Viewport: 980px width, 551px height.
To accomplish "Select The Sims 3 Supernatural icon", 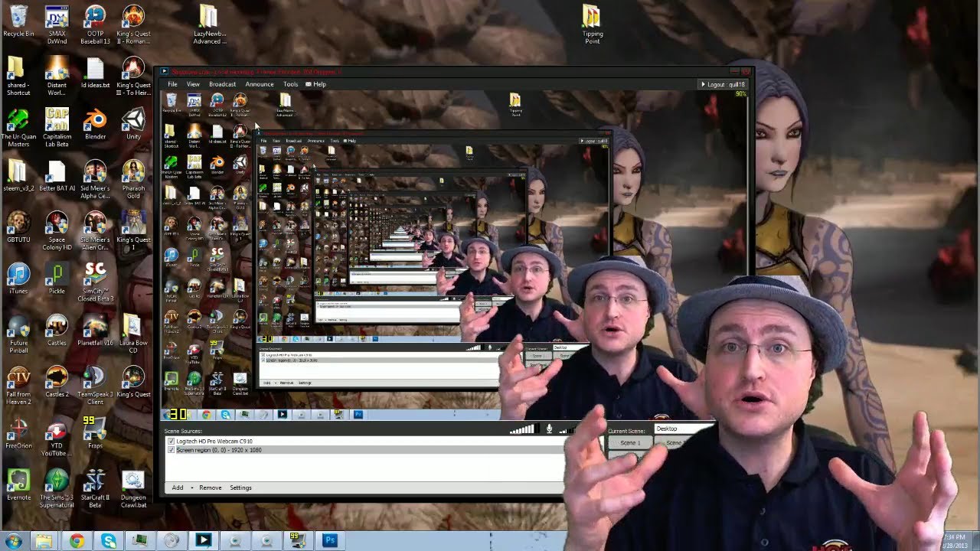I will point(57,488).
